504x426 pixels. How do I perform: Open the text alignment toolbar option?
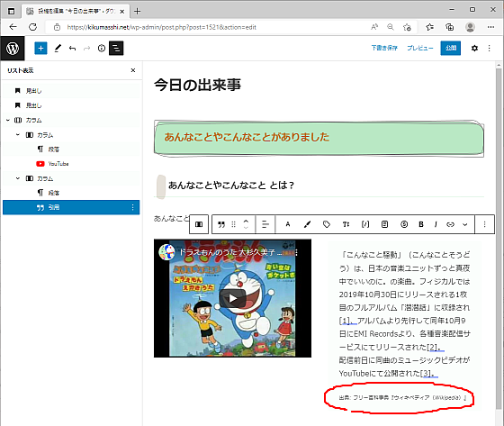[x=265, y=224]
